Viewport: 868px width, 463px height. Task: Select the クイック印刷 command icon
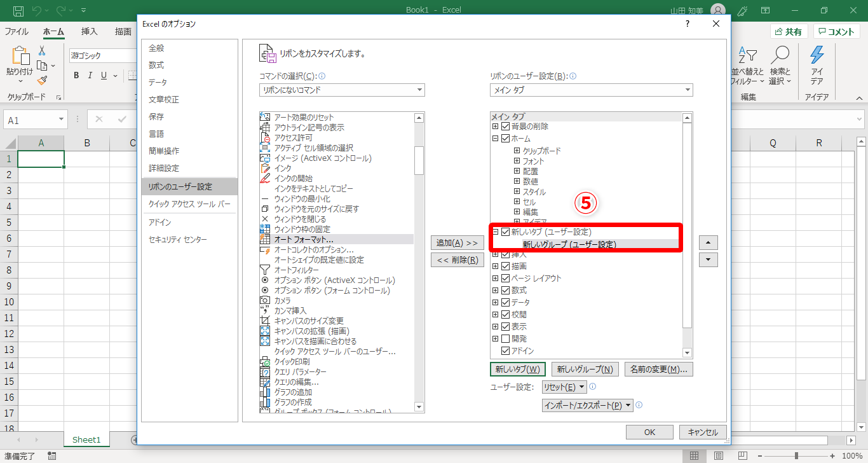pos(265,361)
